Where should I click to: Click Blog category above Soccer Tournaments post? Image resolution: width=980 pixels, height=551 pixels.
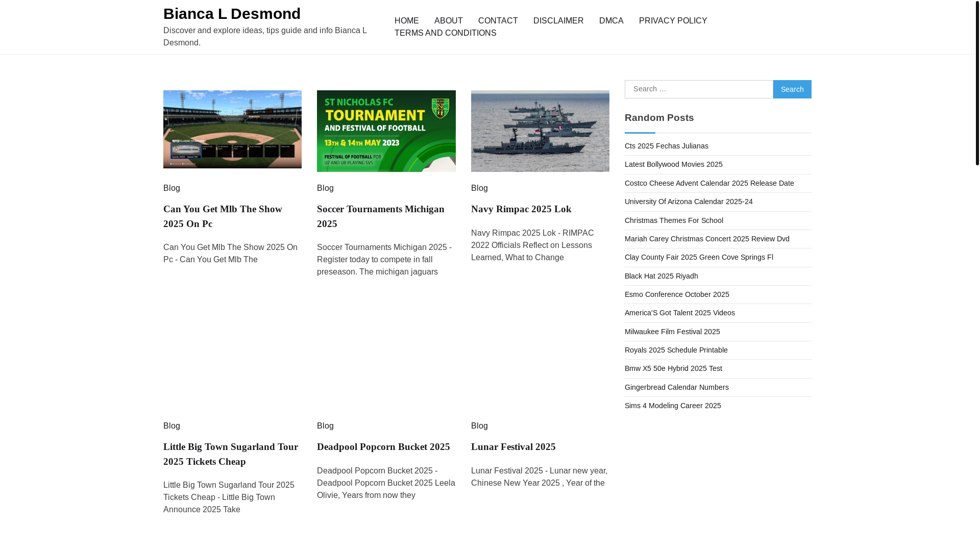pyautogui.click(x=325, y=188)
